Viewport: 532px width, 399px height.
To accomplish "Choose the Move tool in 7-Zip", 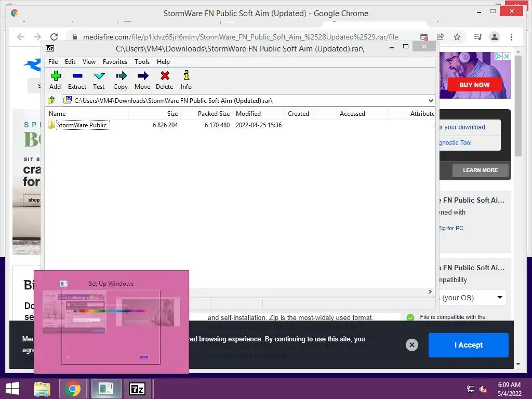I will (x=142, y=80).
